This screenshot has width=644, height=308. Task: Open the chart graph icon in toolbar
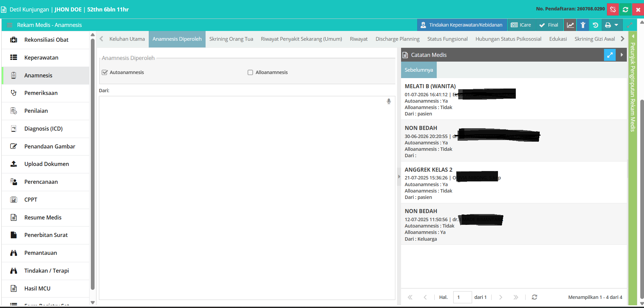570,25
